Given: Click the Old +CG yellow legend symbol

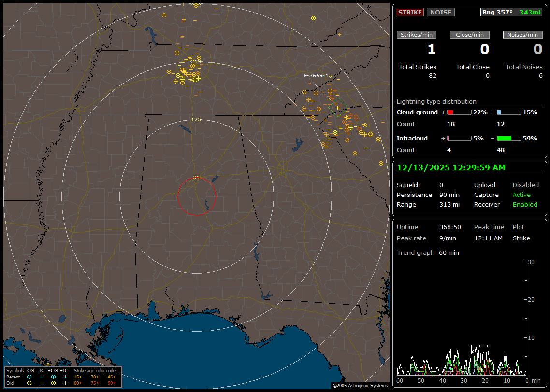Looking at the screenshot, I should point(53,383).
